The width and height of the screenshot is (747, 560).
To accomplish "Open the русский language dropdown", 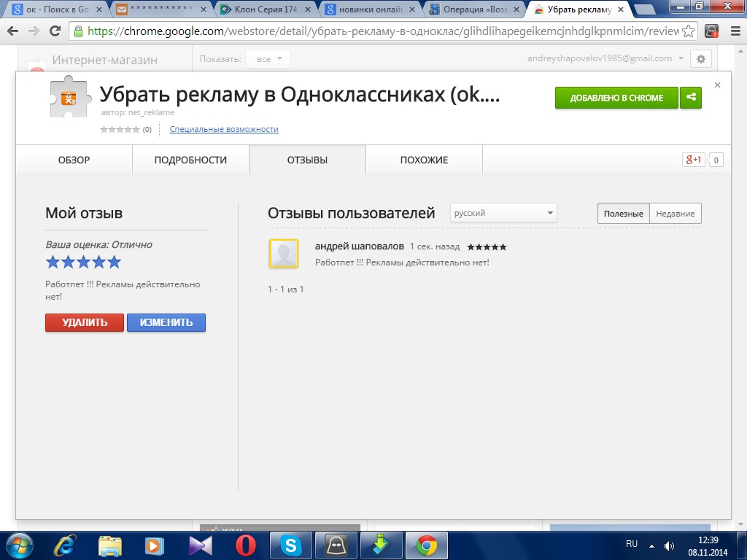I will click(503, 213).
